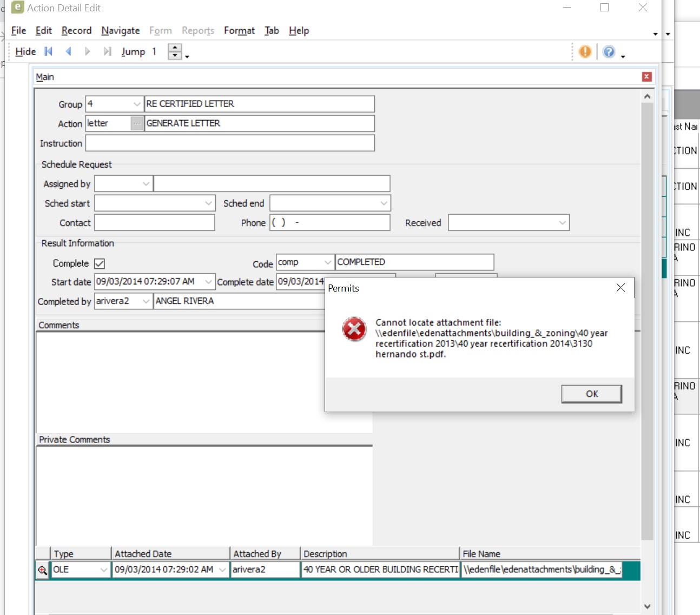Click the Jump record number stepper
The height and width of the screenshot is (615, 700).
coord(175,51)
